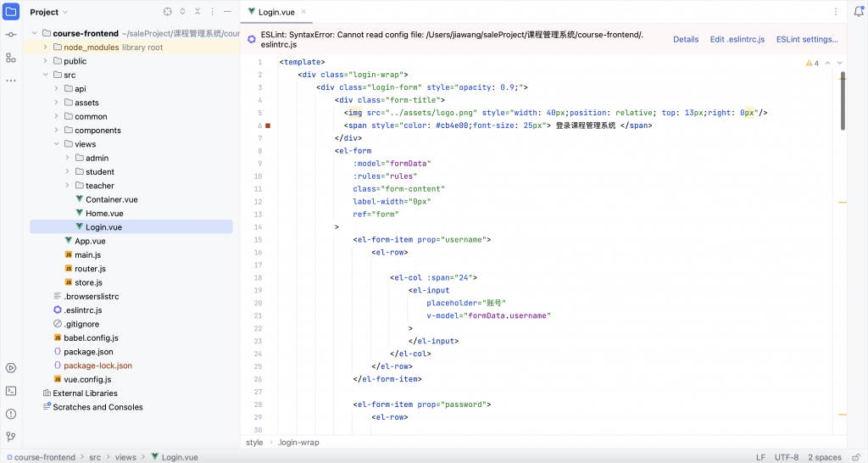868x463 pixels.
Task: Collapse the views folder
Action: tap(57, 144)
